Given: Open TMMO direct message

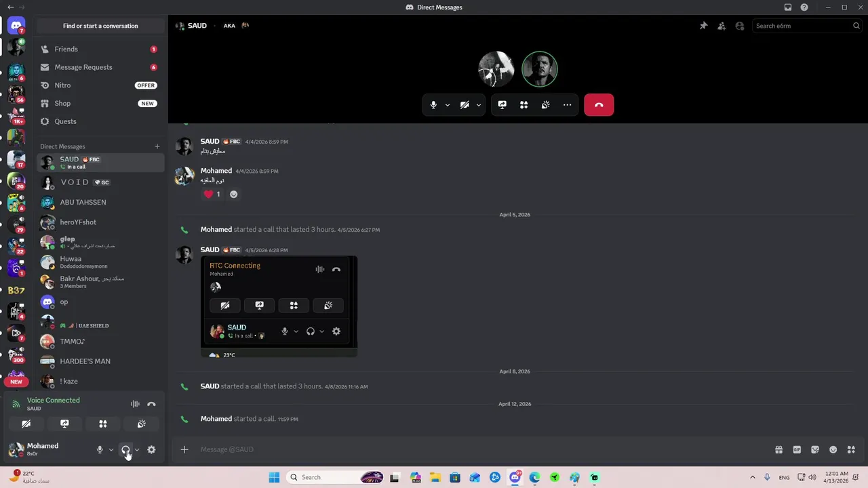Looking at the screenshot, I should coord(100,342).
